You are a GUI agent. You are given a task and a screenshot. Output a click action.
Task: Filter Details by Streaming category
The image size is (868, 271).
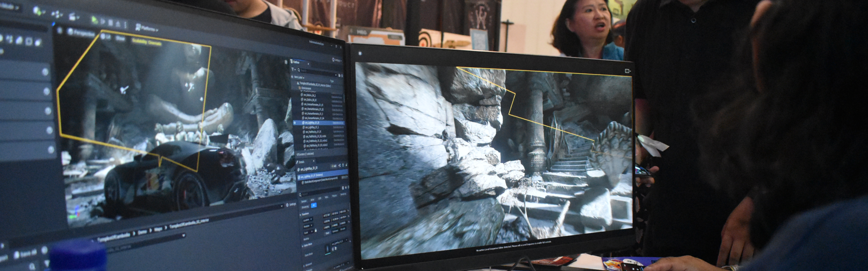tap(305, 207)
